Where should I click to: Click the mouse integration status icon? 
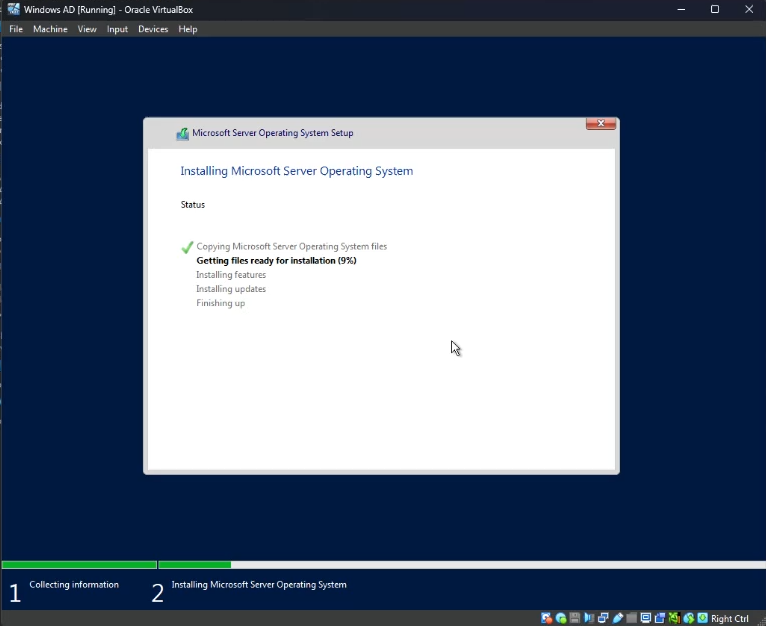point(689,618)
